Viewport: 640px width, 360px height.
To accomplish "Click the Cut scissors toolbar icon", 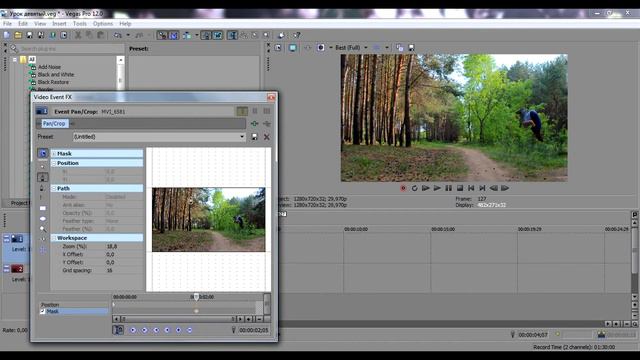I will coord(78,36).
